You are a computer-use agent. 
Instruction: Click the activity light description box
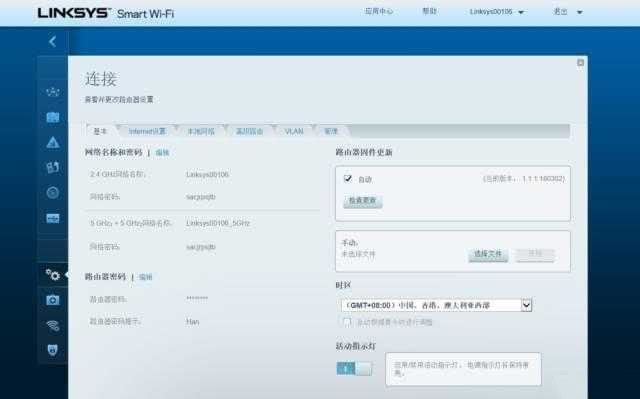(463, 369)
